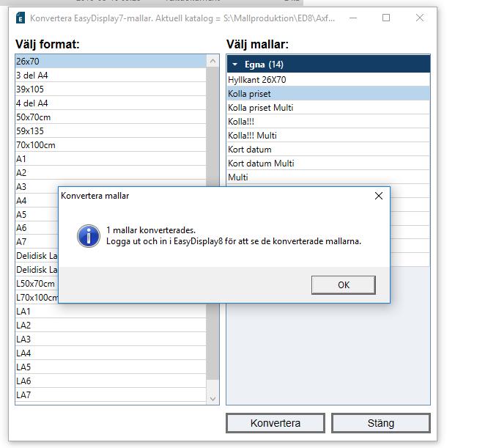Click the Stäng button
The image size is (477, 448).
tap(381, 423)
